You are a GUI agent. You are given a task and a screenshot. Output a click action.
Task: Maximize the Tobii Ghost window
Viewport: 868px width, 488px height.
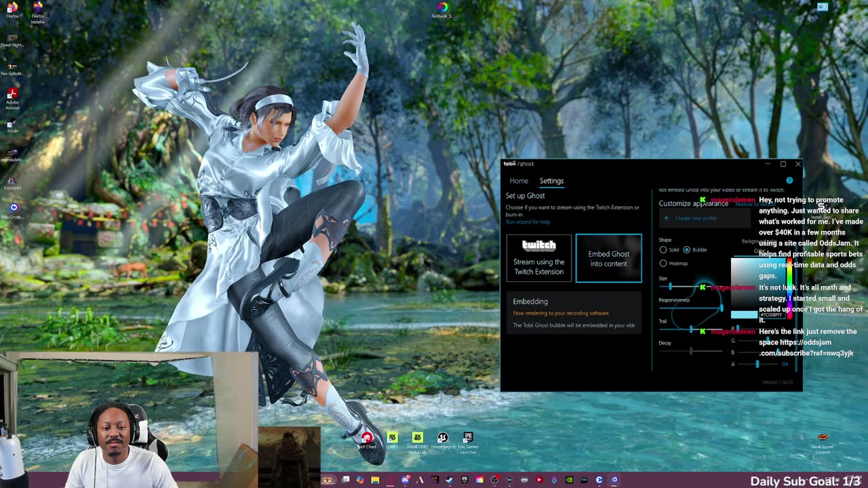tap(783, 164)
